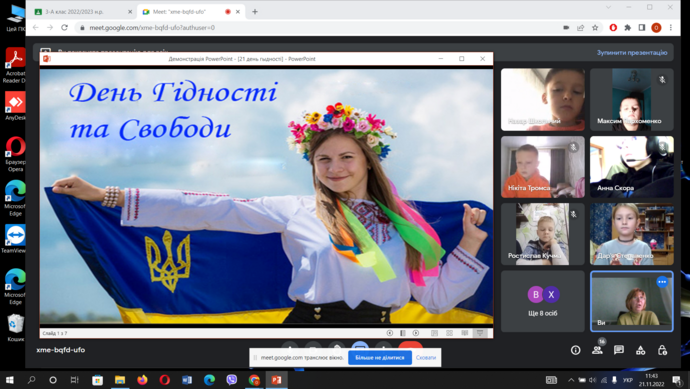Select Дар'я Степаненко video tile
Screen dimensions: 690x389
tap(631, 234)
